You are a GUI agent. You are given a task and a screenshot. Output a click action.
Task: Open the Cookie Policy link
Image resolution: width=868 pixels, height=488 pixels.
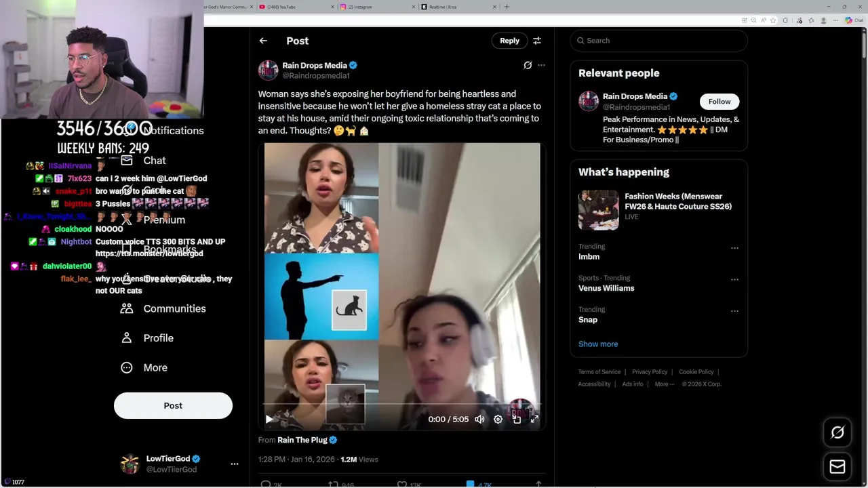pos(696,372)
